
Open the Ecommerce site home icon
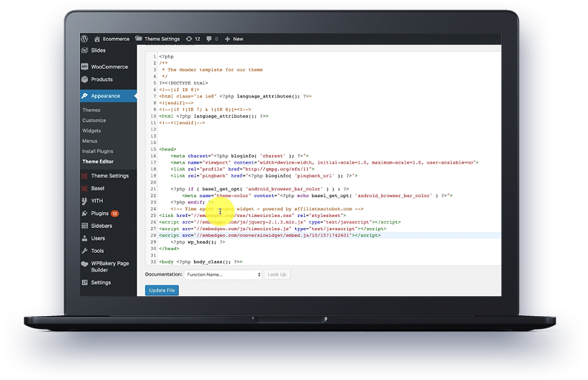coord(97,39)
